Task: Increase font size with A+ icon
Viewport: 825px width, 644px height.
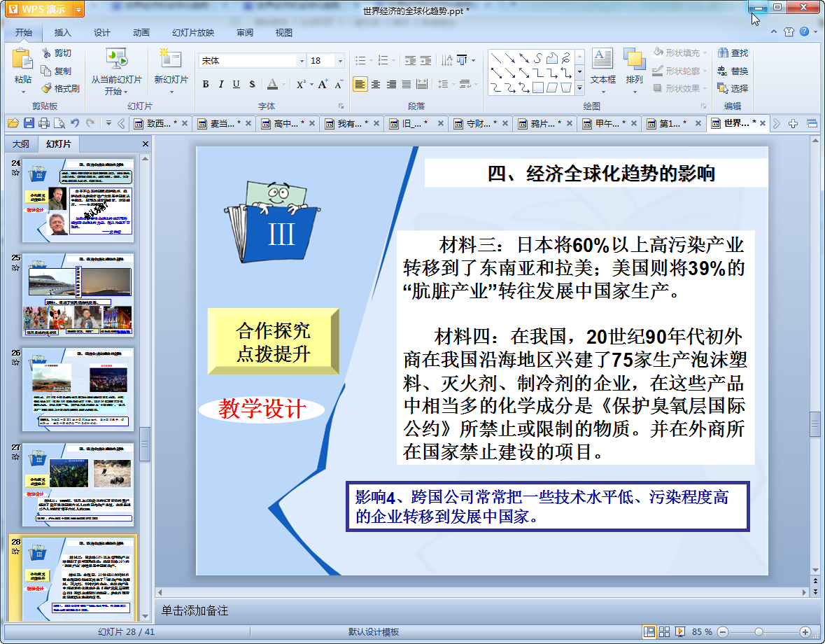Action: (323, 84)
